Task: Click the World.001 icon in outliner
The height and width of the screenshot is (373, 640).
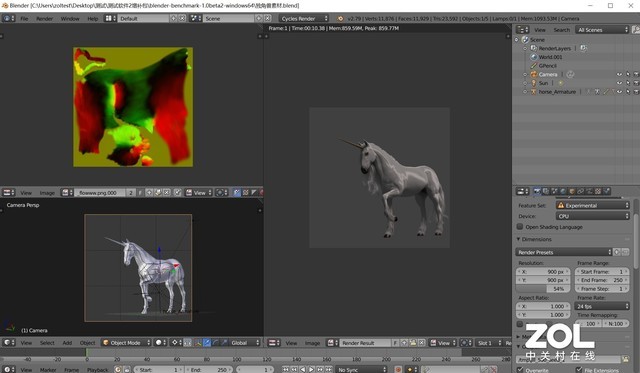Action: coord(533,57)
